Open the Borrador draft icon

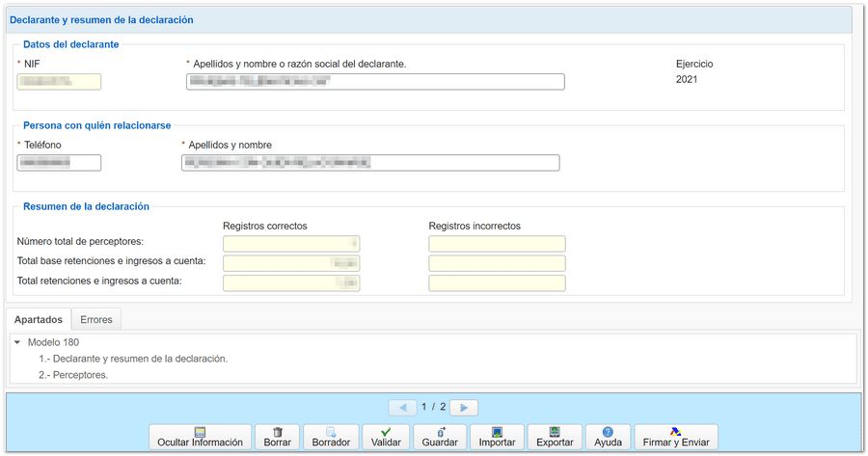pyautogui.click(x=331, y=432)
